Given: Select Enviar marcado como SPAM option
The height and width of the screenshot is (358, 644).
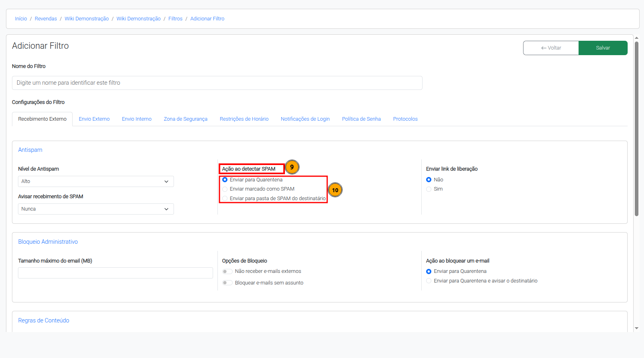Looking at the screenshot, I should pyautogui.click(x=225, y=189).
